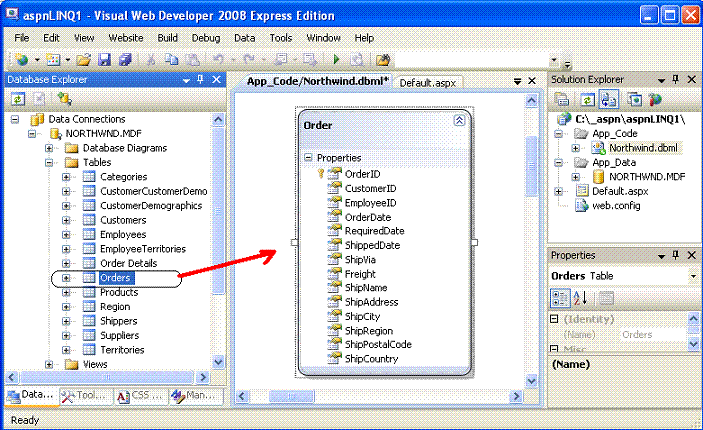Screen dimensions: 703x430
Task: Expand the Orders table node
Action: (x=66, y=278)
